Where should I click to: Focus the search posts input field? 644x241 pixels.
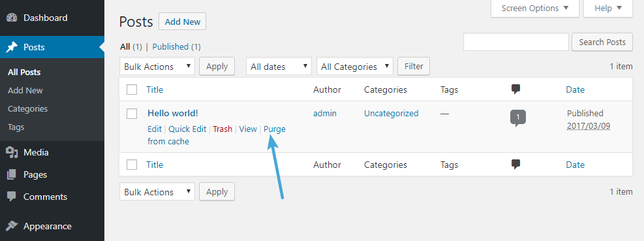click(x=516, y=42)
